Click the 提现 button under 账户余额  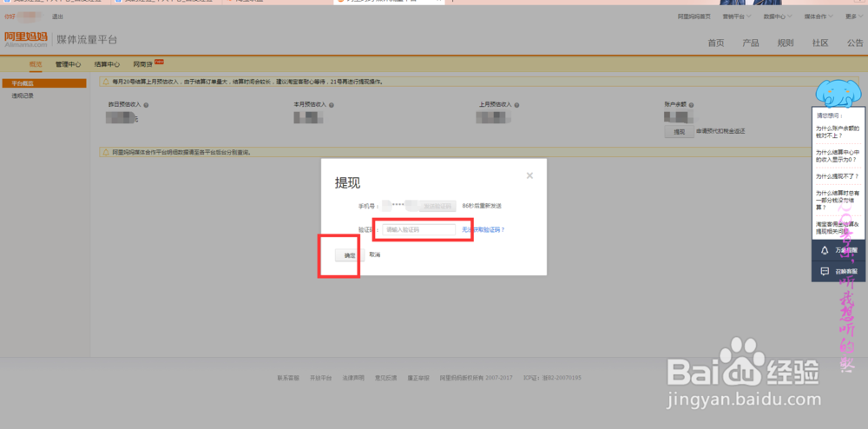coord(679,132)
